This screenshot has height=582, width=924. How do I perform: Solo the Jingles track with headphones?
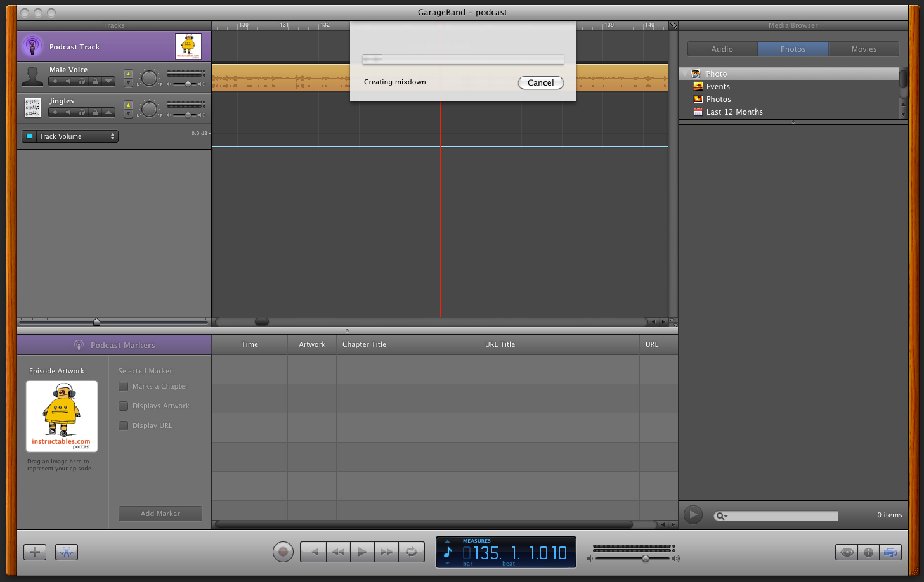(82, 112)
